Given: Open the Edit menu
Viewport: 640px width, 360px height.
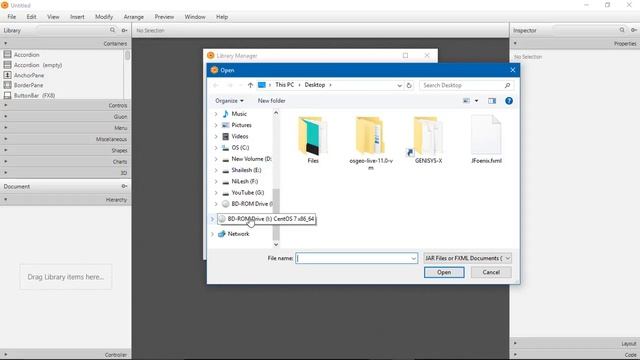Looking at the screenshot, I should point(31,17).
